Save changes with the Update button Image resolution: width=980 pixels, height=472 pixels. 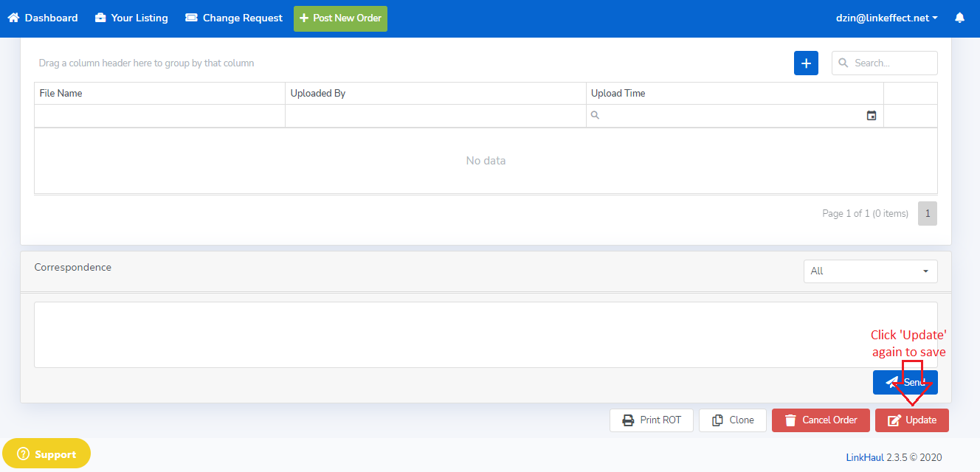coord(912,420)
